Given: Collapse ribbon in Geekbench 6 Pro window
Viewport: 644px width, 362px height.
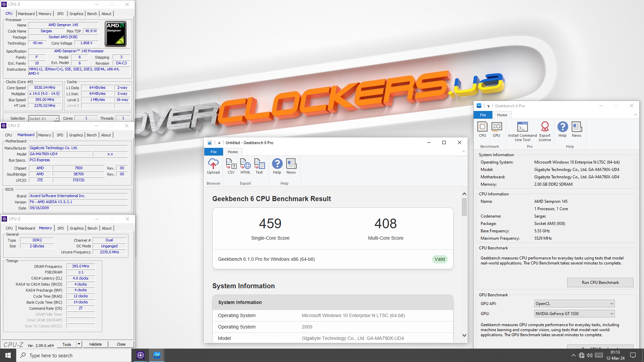Looking at the screenshot, I should tap(635, 115).
